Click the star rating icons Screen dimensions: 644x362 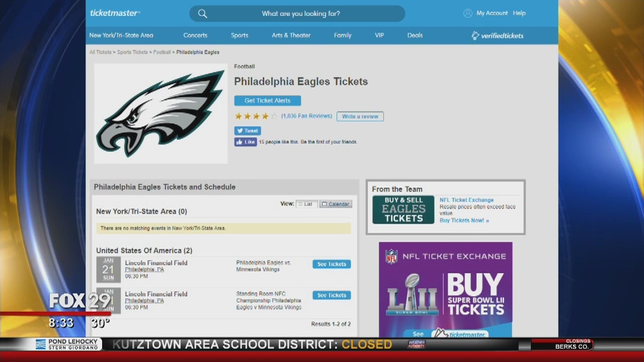[x=256, y=116]
